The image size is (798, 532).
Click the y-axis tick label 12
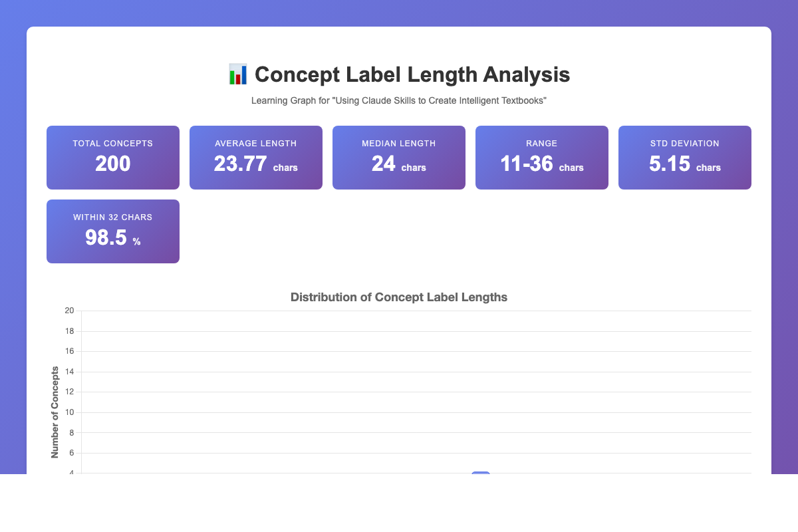pyautogui.click(x=69, y=392)
